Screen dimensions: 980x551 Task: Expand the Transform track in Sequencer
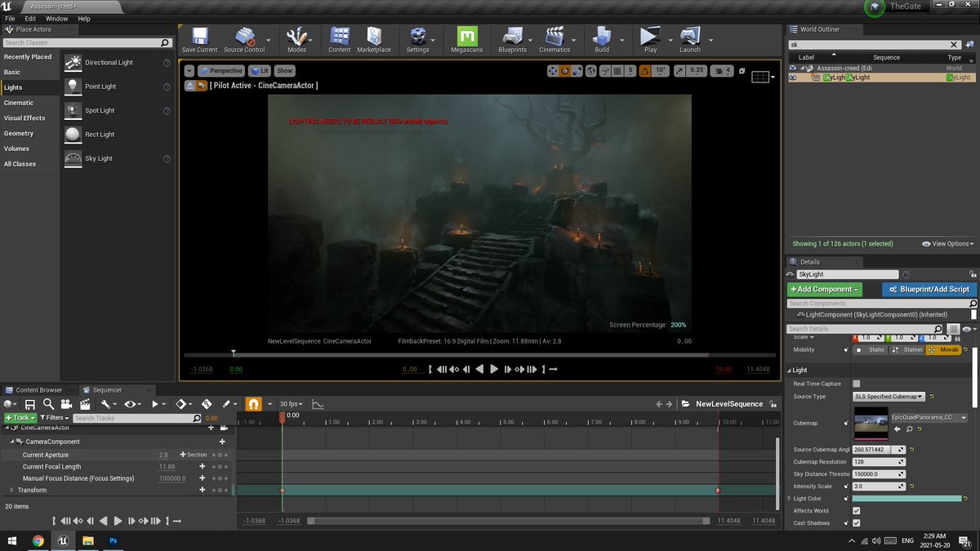pyautogui.click(x=12, y=490)
